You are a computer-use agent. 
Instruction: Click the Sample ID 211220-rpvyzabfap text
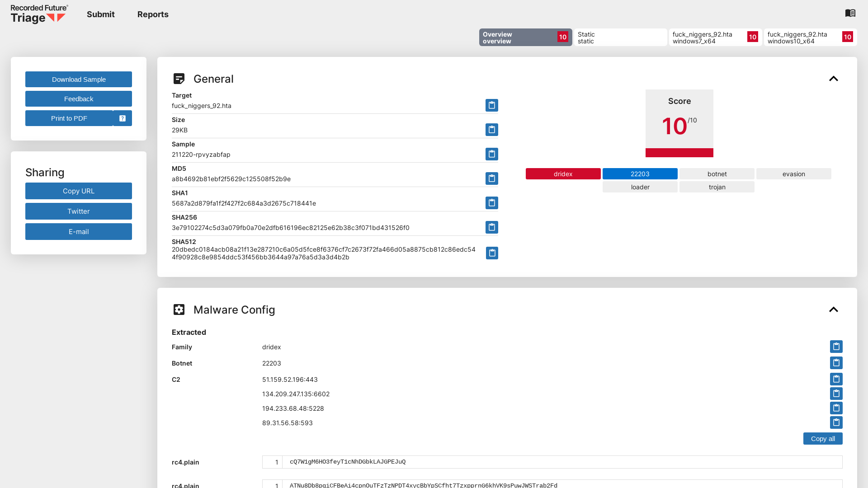click(201, 155)
